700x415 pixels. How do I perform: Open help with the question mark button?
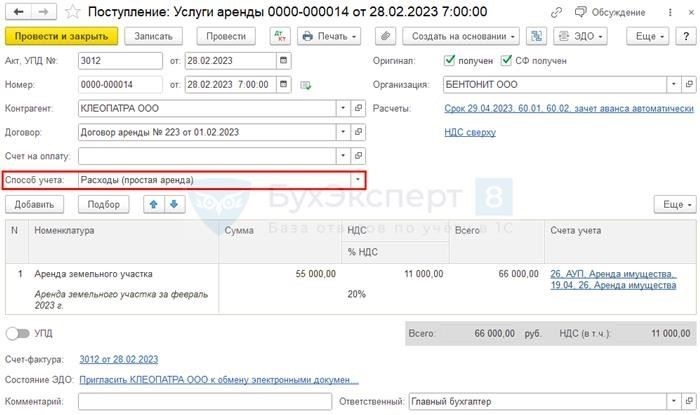[x=686, y=36]
